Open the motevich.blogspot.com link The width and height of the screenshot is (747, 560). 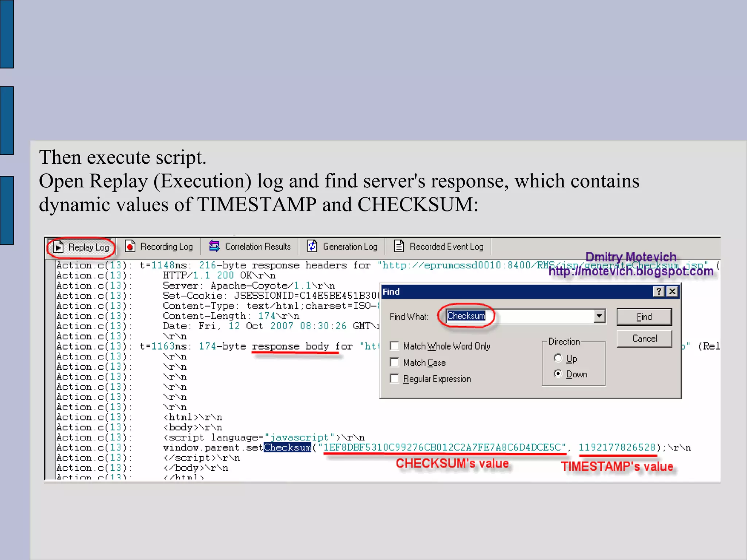coord(631,271)
